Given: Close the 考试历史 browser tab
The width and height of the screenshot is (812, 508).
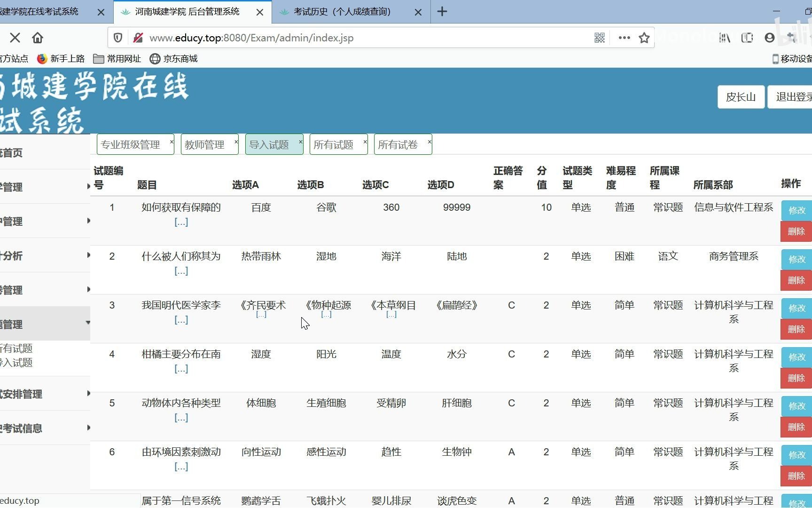Looking at the screenshot, I should pos(418,12).
